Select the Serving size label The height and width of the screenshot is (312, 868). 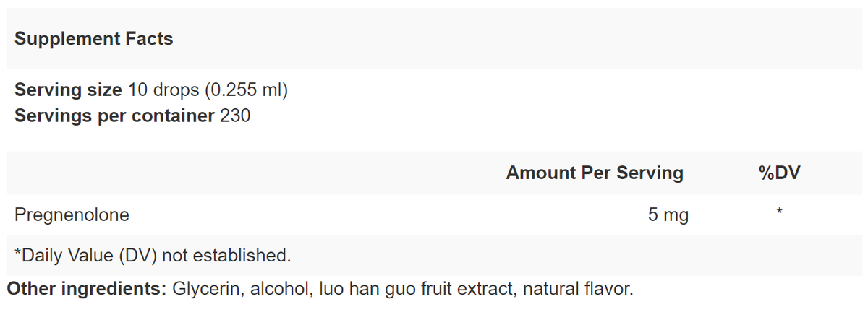(68, 91)
